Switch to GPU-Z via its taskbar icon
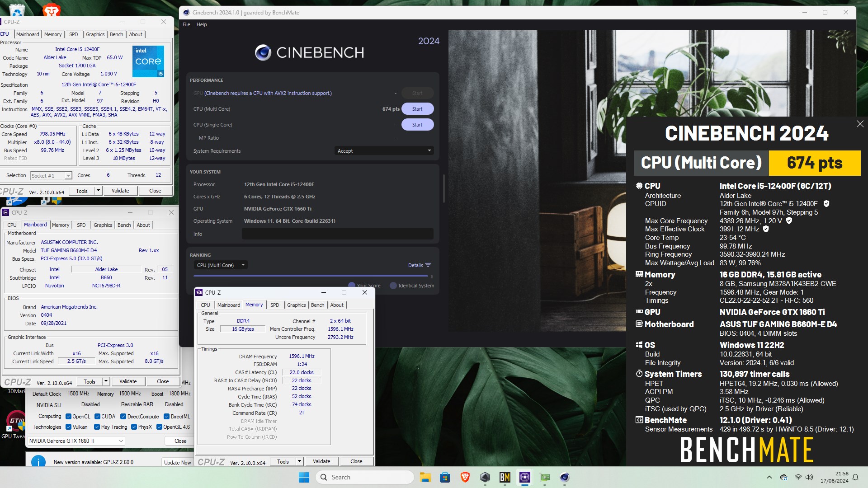This screenshot has width=868, height=488. tap(545, 477)
